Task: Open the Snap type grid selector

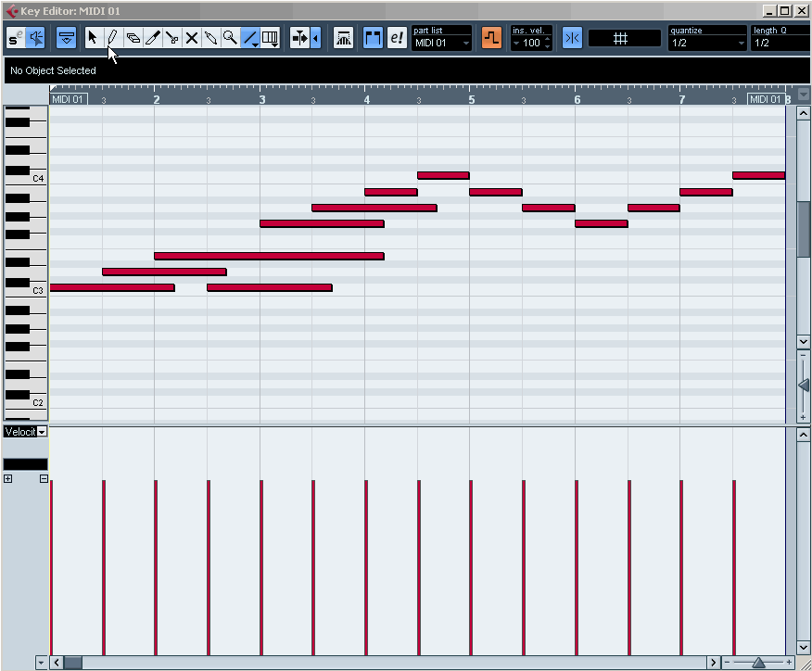Action: click(x=625, y=38)
